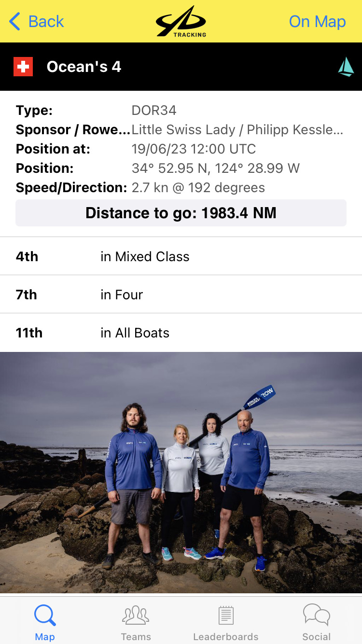
Task: Open the Teams people icon
Action: pyautogui.click(x=136, y=616)
